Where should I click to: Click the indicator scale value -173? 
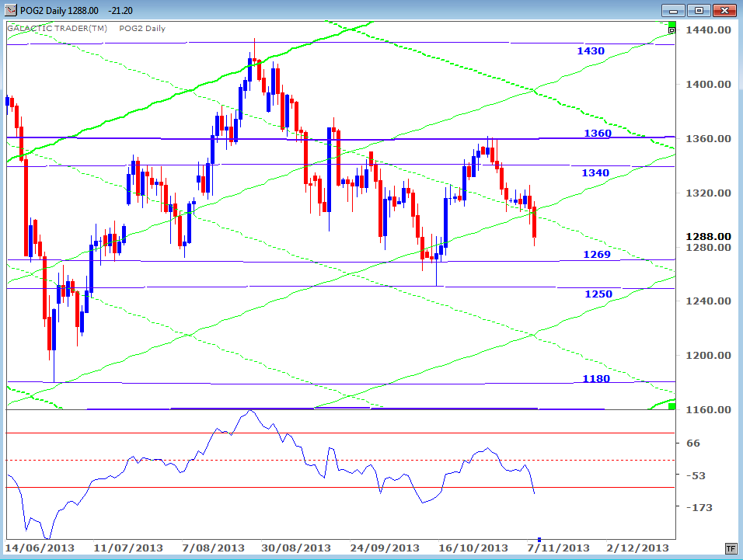tap(699, 507)
